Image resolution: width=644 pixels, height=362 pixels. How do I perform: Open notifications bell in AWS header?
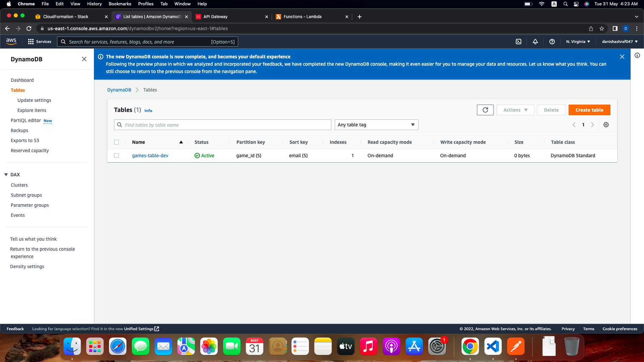tap(535, 42)
